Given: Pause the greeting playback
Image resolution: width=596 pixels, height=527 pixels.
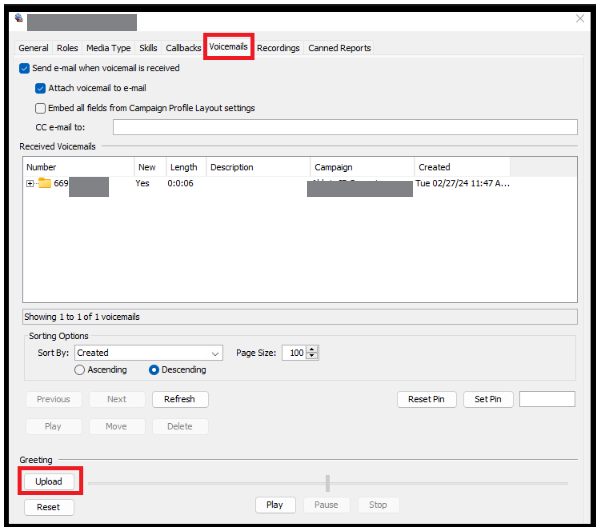Looking at the screenshot, I should click(326, 505).
